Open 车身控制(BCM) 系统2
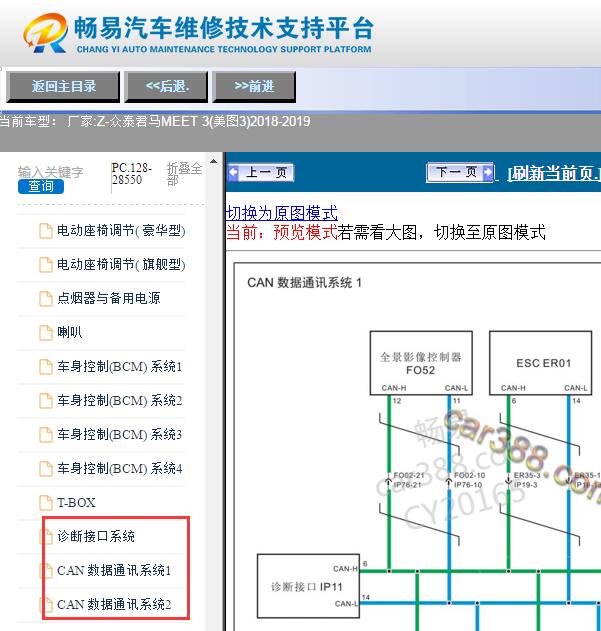Image resolution: width=601 pixels, height=631 pixels. 120,400
